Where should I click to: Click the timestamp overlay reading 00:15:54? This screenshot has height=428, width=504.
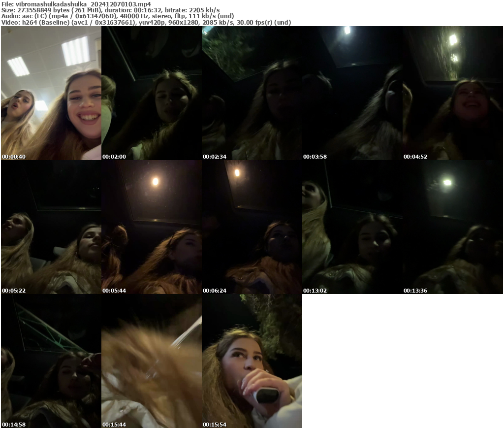pyautogui.click(x=216, y=424)
